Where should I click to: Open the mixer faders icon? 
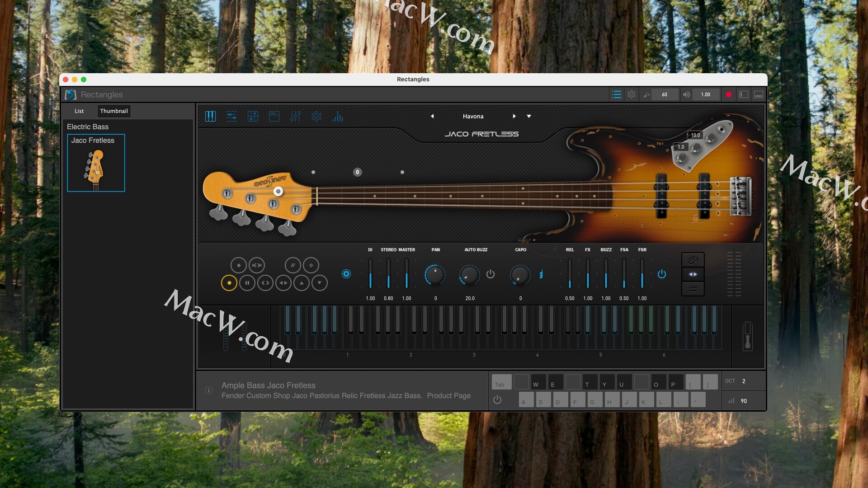click(x=295, y=117)
